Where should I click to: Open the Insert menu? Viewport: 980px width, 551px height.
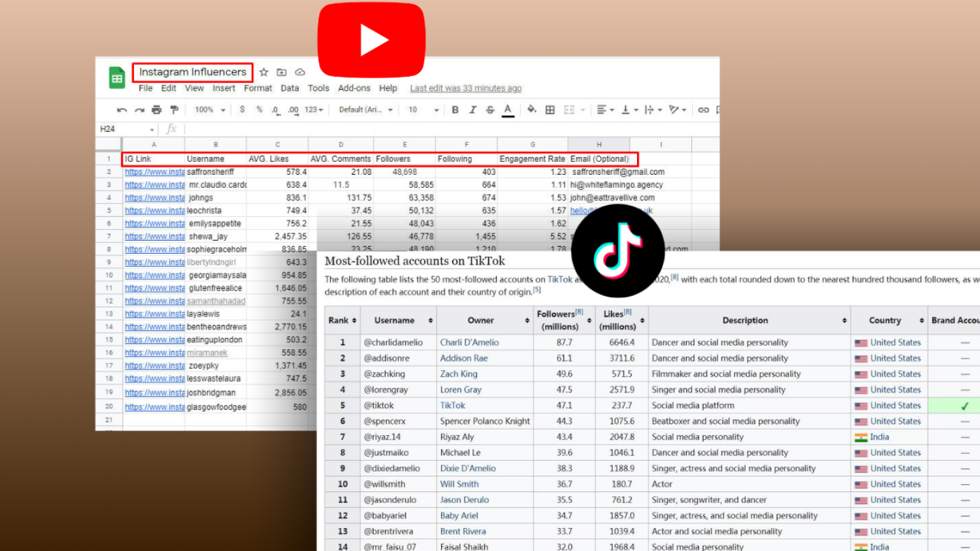[224, 88]
